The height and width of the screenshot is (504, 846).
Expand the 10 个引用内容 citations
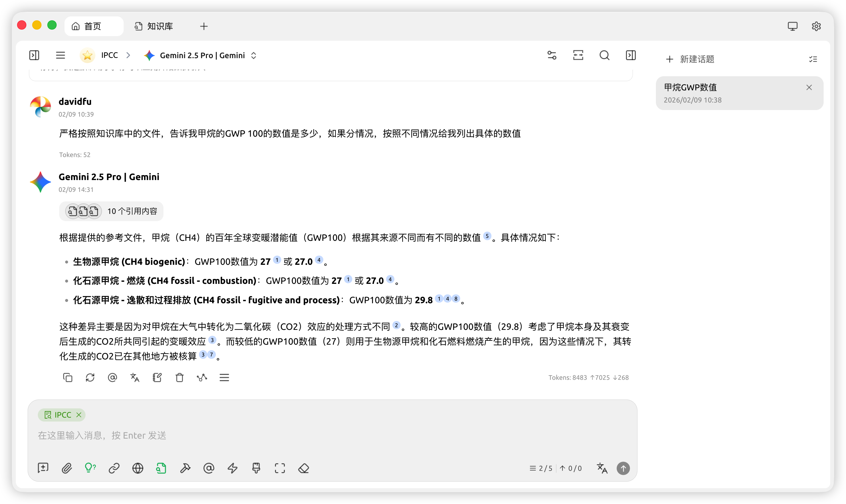click(x=111, y=211)
